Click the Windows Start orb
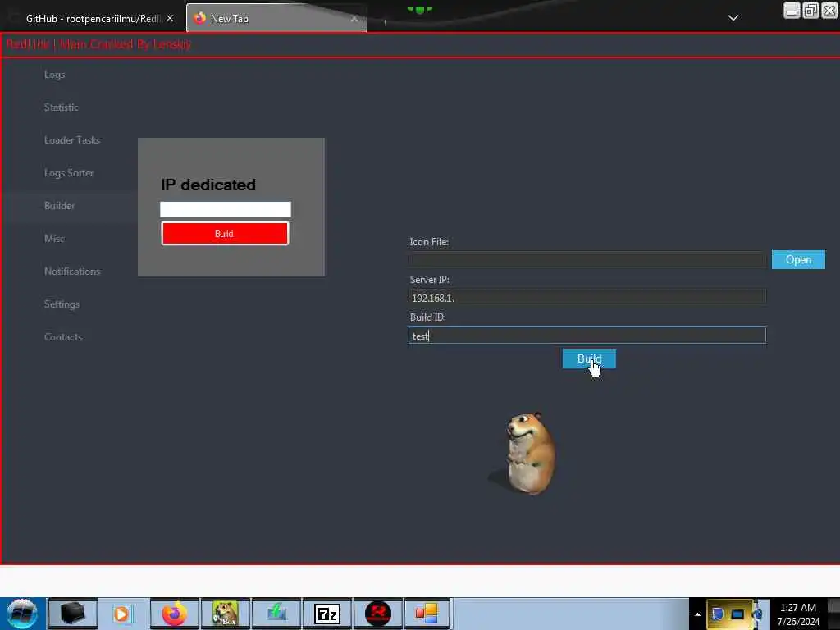Viewport: 840px width, 630px height. (22, 614)
